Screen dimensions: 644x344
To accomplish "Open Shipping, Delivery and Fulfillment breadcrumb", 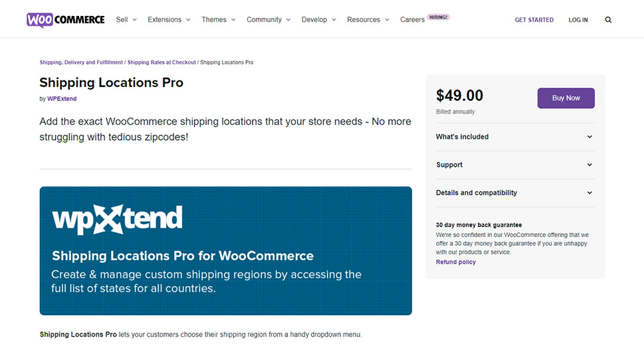I will (x=81, y=62).
